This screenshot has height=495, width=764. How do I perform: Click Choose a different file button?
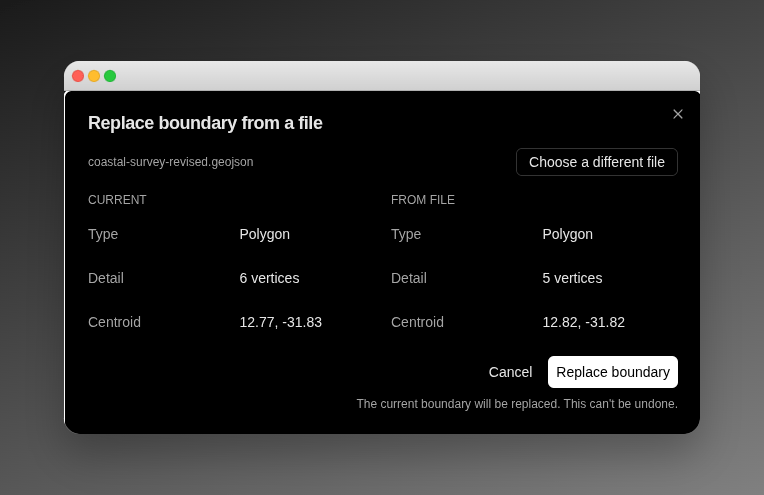tap(597, 162)
